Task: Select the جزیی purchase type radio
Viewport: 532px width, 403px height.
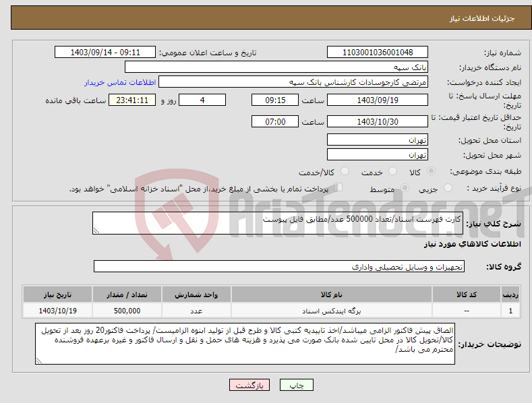Action: pyautogui.click(x=448, y=187)
